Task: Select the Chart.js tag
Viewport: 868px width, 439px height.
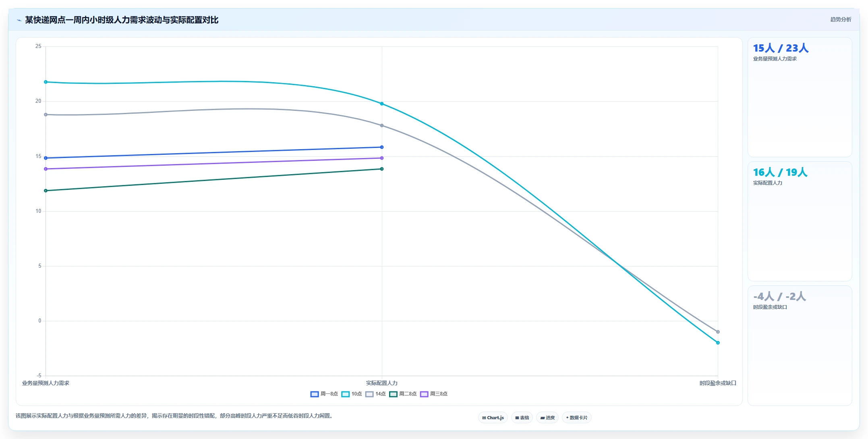Action: pyautogui.click(x=493, y=418)
